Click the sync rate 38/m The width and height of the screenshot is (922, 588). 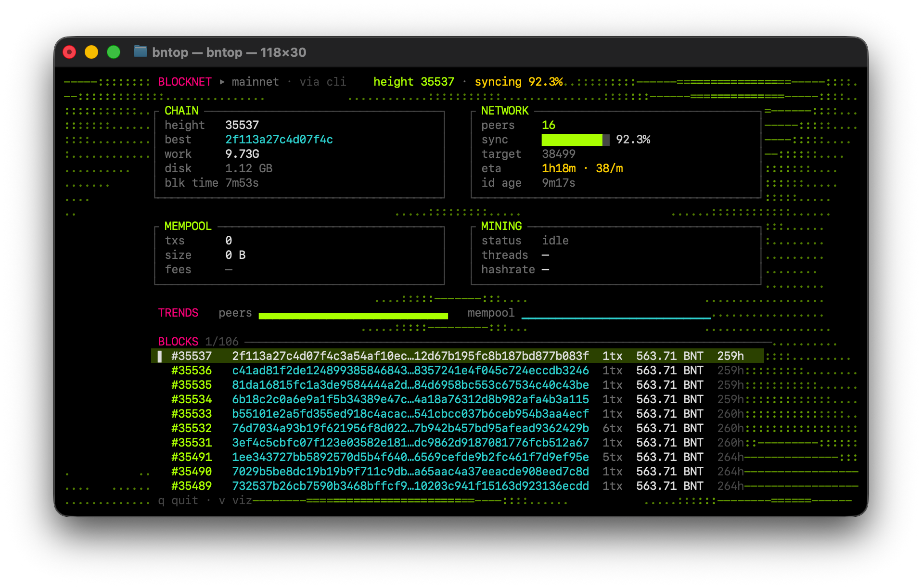(609, 168)
